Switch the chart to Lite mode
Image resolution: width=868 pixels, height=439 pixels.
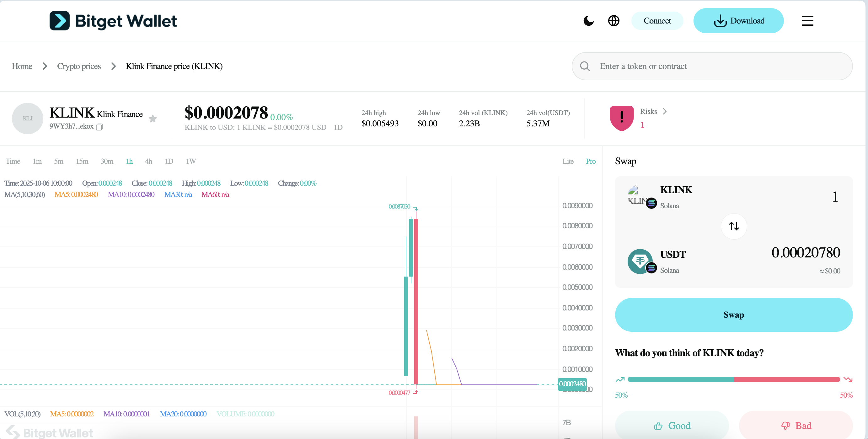pyautogui.click(x=568, y=161)
